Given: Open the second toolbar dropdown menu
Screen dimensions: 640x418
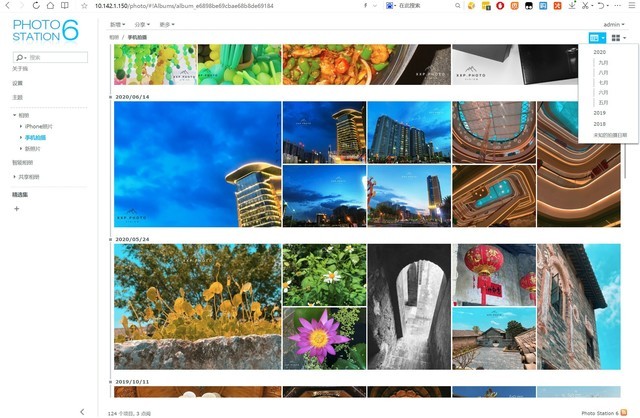Looking at the screenshot, I should coord(142,24).
